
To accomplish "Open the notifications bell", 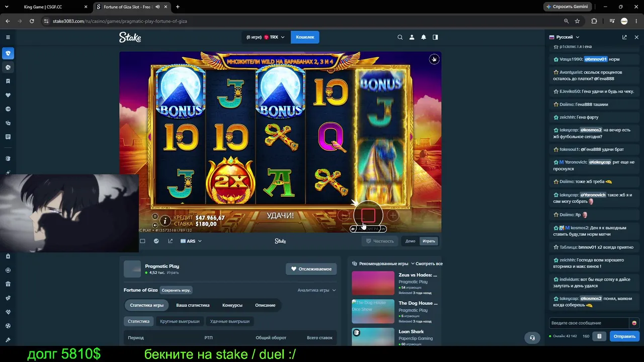I will pos(424,37).
